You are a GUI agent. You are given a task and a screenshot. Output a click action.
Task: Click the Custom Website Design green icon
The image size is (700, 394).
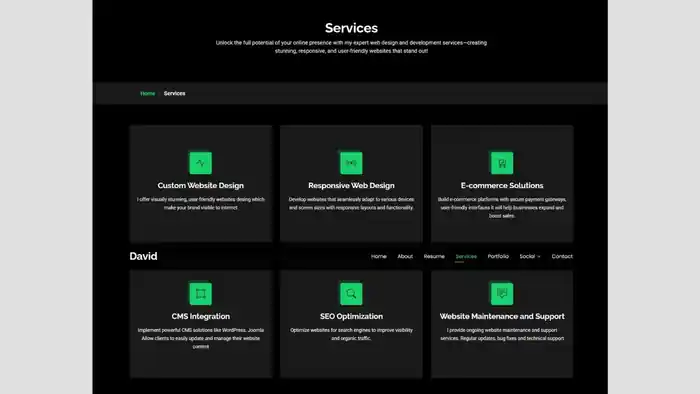coord(200,163)
